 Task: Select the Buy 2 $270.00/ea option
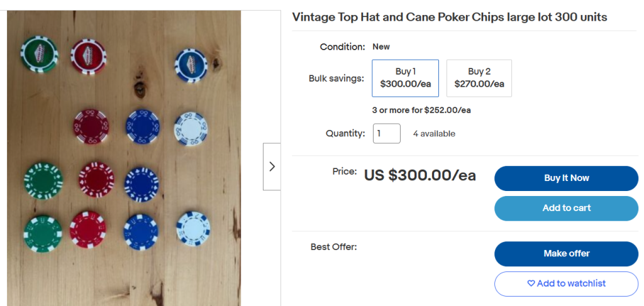[479, 78]
